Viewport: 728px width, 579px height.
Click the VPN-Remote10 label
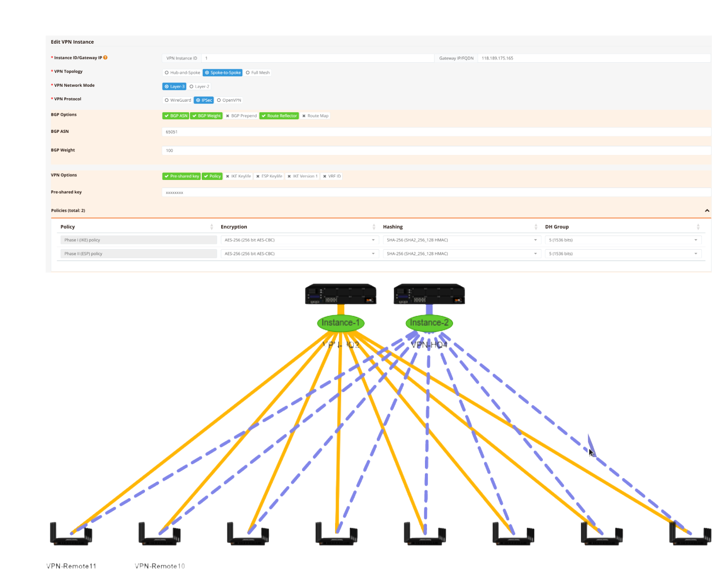click(x=160, y=566)
